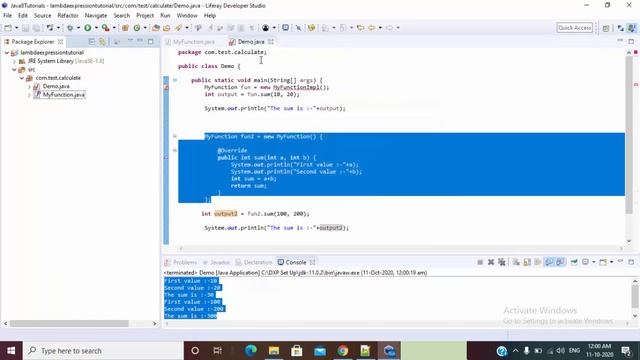Collapse all in Package Explorer
The height and width of the screenshot is (360, 640).
point(91,42)
